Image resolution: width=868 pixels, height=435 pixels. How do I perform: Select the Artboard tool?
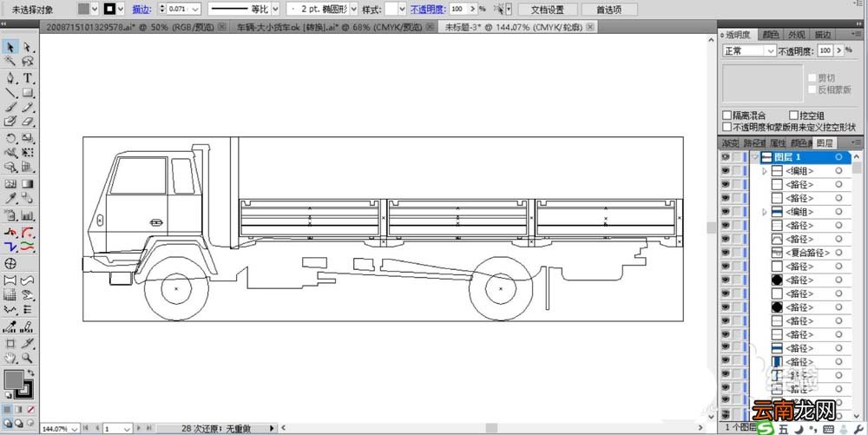coord(10,344)
